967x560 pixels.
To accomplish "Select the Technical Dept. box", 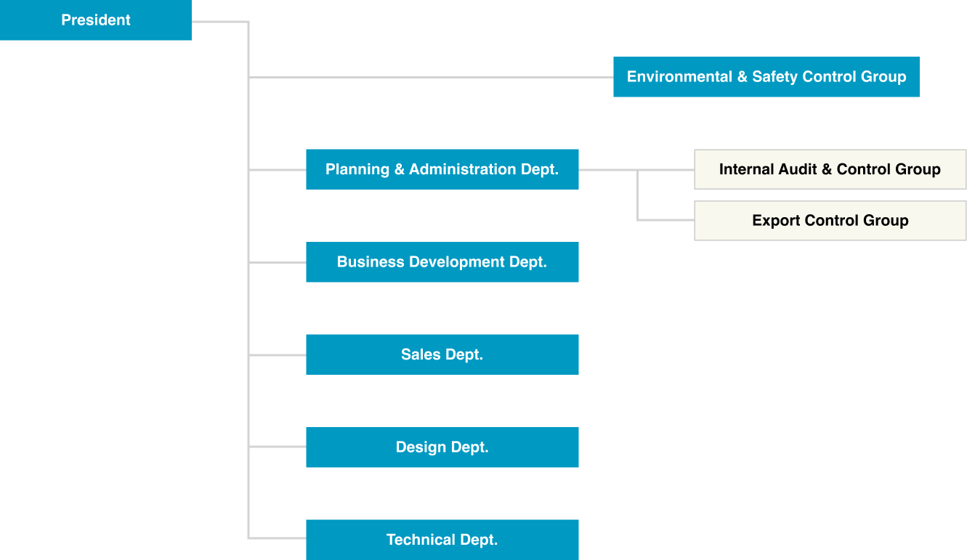I will [442, 540].
